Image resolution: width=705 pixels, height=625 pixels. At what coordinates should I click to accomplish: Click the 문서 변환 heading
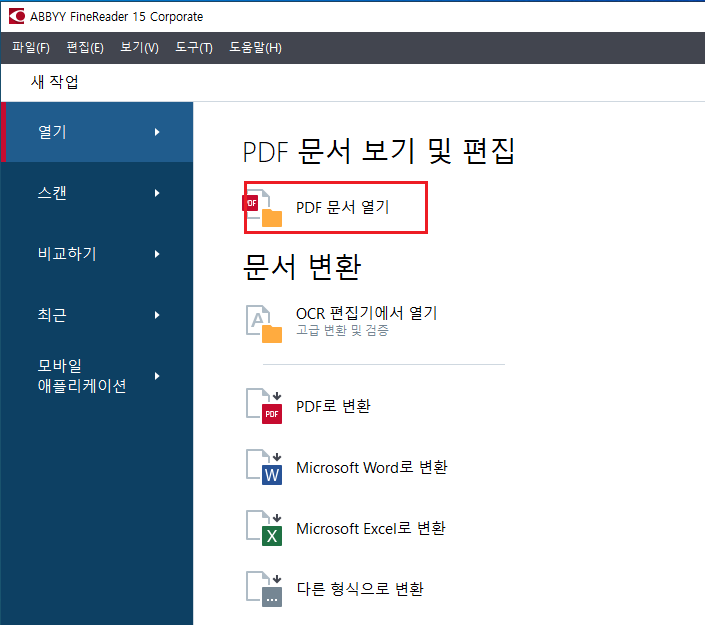point(302,267)
